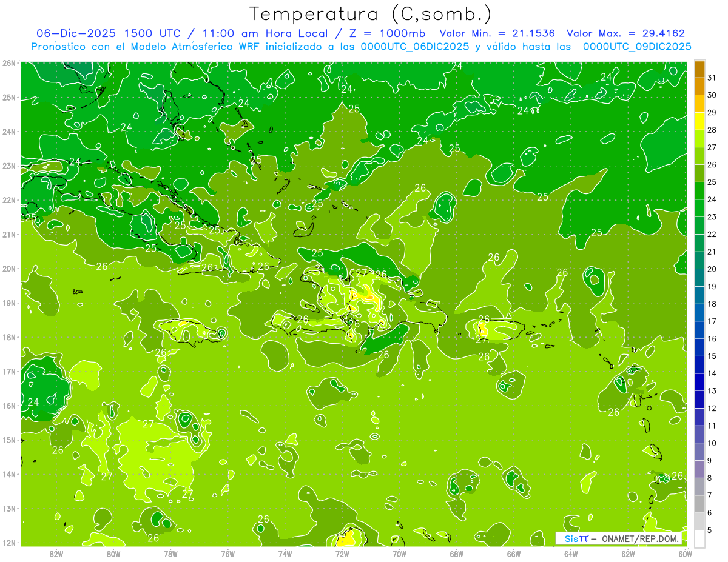
Task: Click the 26N latitude axis label
Action: [8, 63]
